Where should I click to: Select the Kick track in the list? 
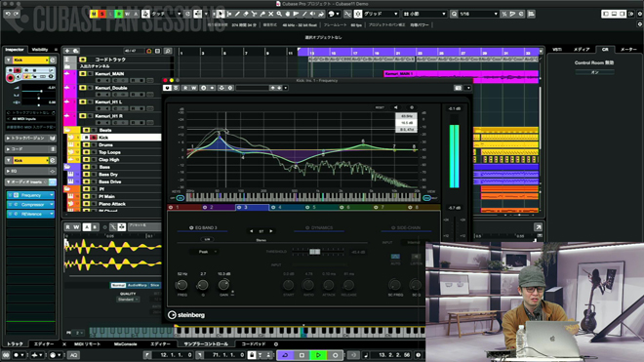tap(121, 138)
